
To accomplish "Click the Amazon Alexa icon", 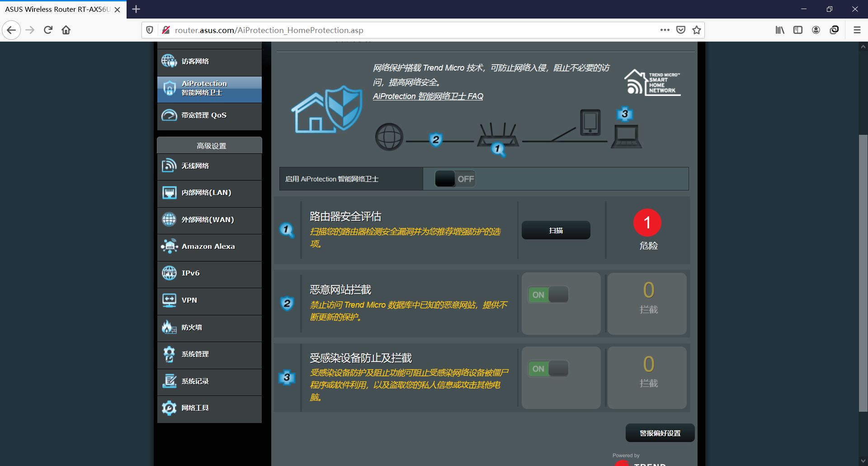I will 169,246.
